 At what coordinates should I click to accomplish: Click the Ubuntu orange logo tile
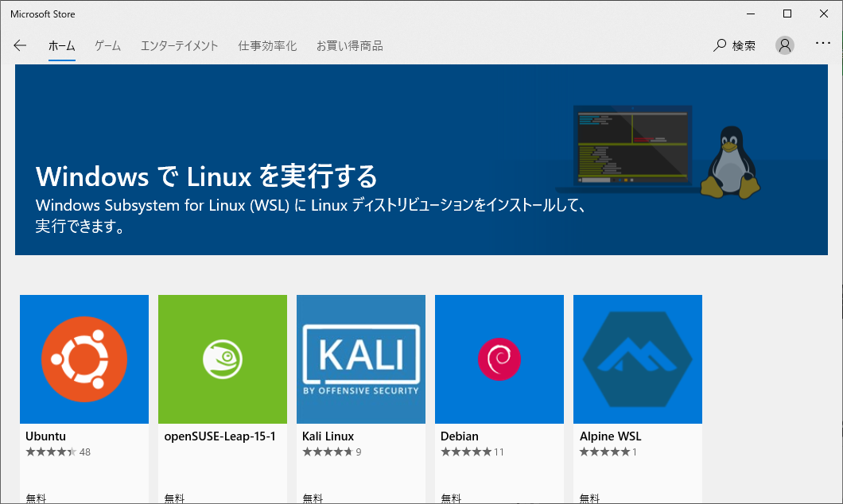84,359
